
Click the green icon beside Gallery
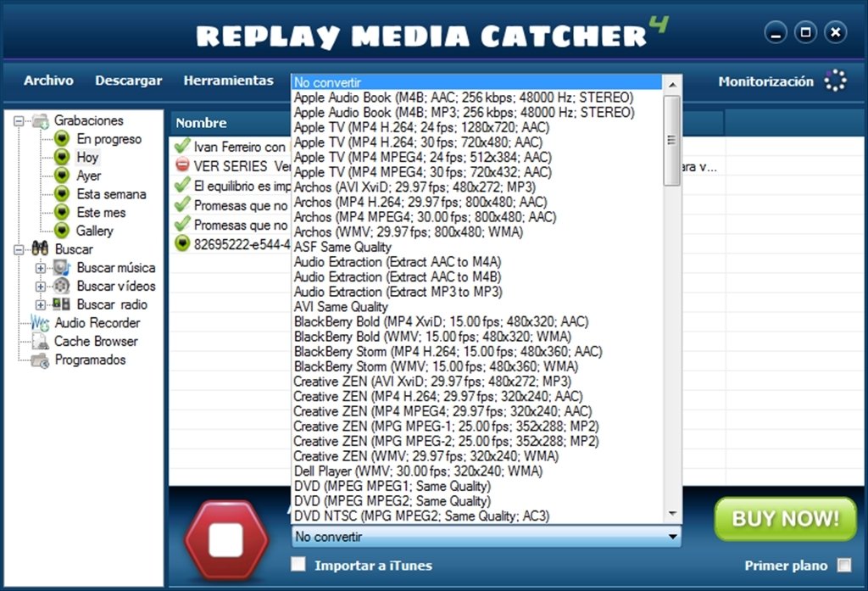tap(62, 231)
